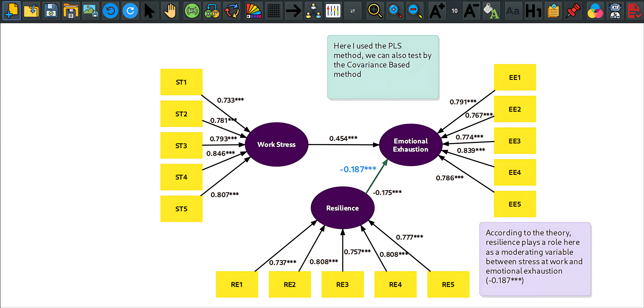Click the 0.791*** loading label
Viewport: 644px width, 308px height.
coord(463,102)
